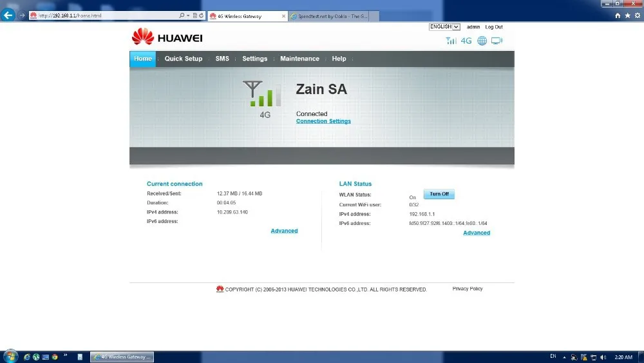Open the network tray icon
Viewport: 644px width, 363px height.
tap(594, 357)
